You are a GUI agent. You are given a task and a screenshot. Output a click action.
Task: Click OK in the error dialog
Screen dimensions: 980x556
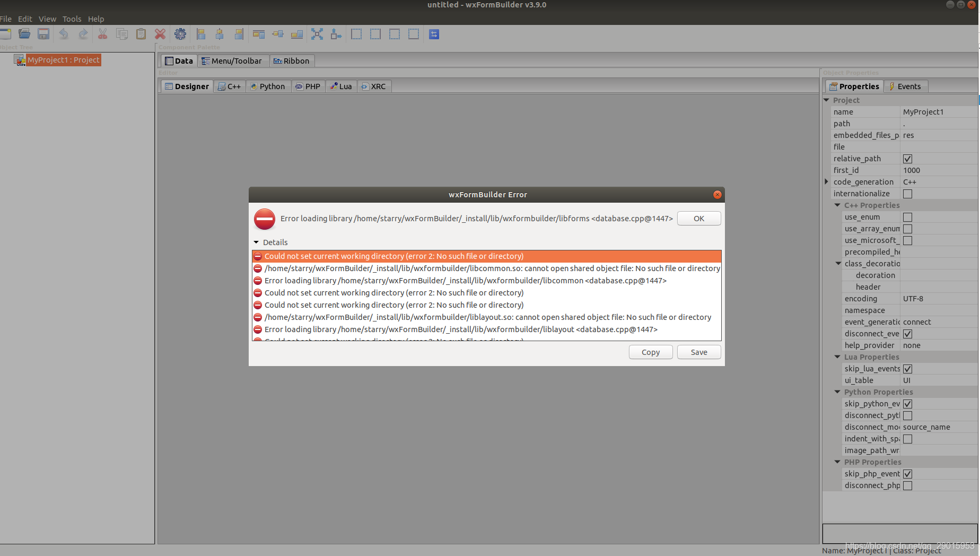click(699, 219)
